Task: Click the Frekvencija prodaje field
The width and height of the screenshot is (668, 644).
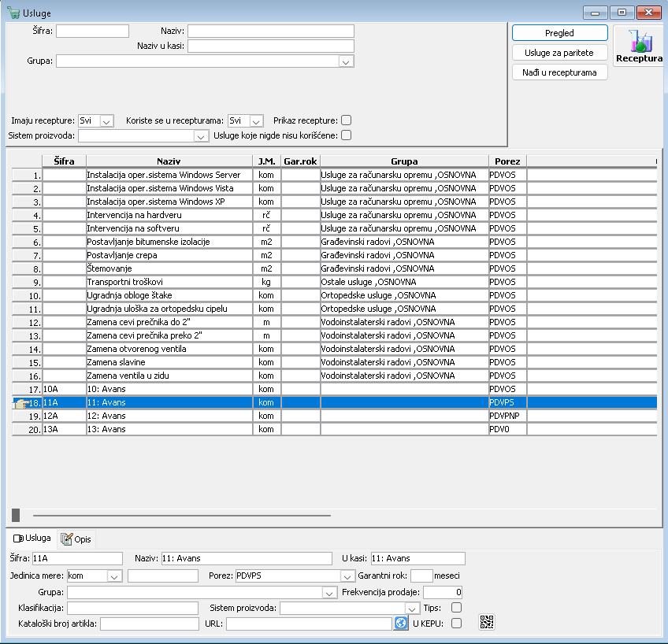Action: click(x=443, y=592)
